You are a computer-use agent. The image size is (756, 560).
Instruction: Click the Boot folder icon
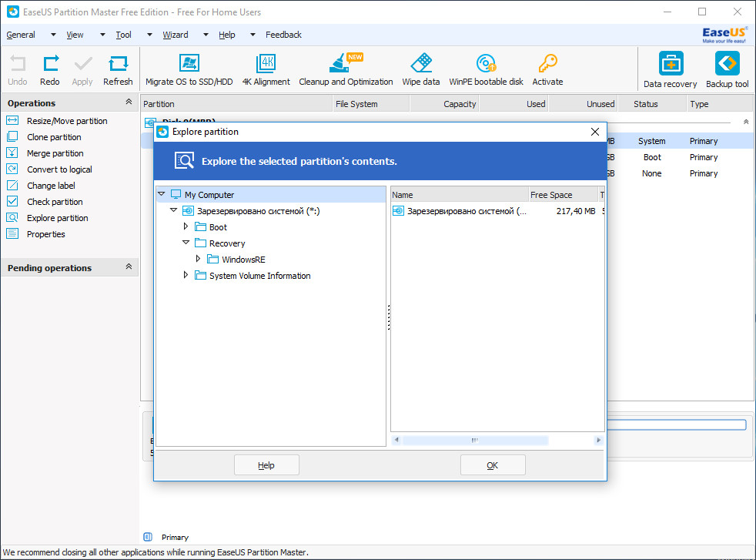point(201,226)
